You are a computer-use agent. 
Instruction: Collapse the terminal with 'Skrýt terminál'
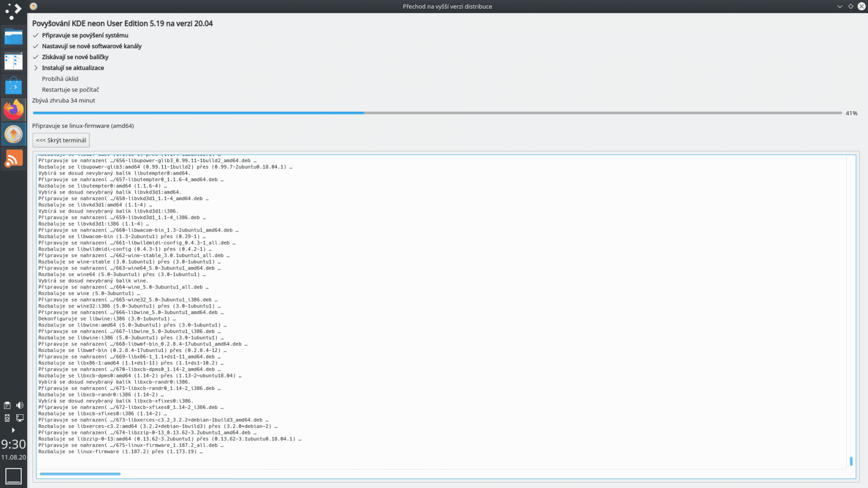click(61, 140)
